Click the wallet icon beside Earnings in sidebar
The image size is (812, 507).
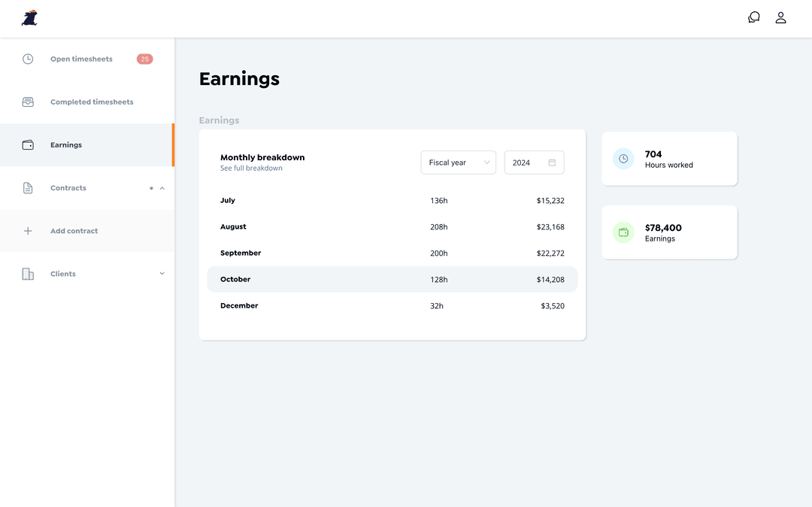[28, 145]
